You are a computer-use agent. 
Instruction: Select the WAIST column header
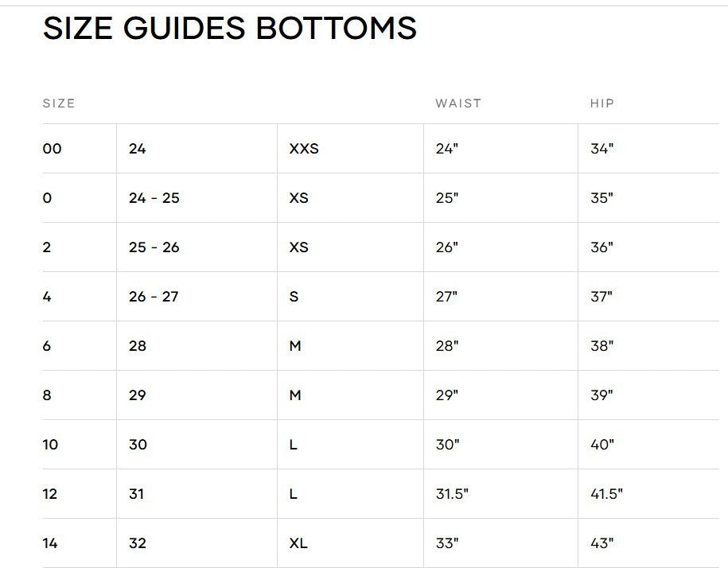[x=458, y=103]
